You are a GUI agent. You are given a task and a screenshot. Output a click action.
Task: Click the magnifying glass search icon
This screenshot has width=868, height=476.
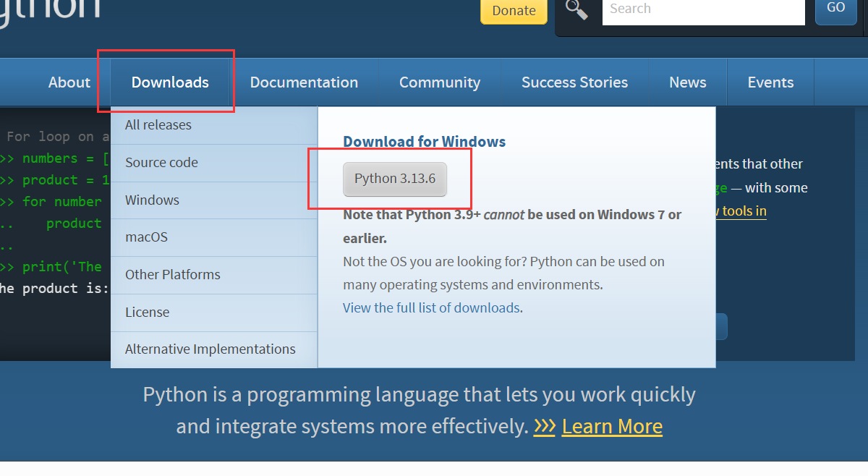pyautogui.click(x=576, y=9)
